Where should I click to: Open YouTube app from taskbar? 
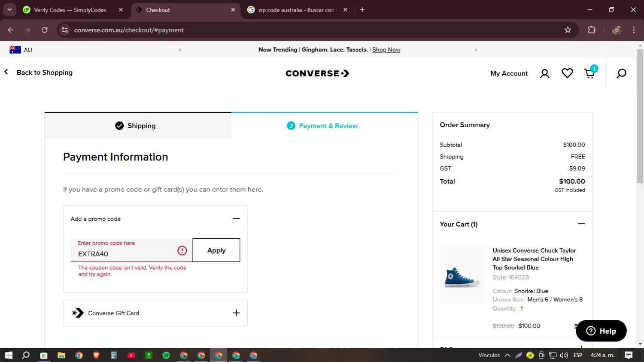tap(131, 355)
